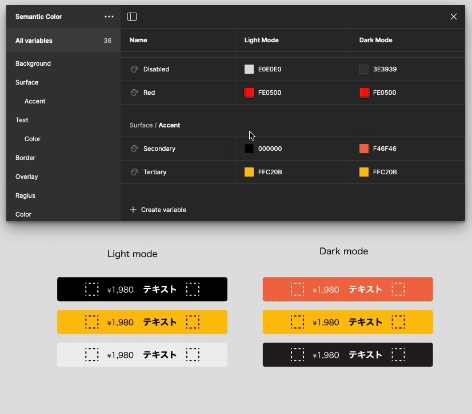The height and width of the screenshot is (414, 472).
Task: Click the Surface / Accent group heading
Action: coord(155,125)
